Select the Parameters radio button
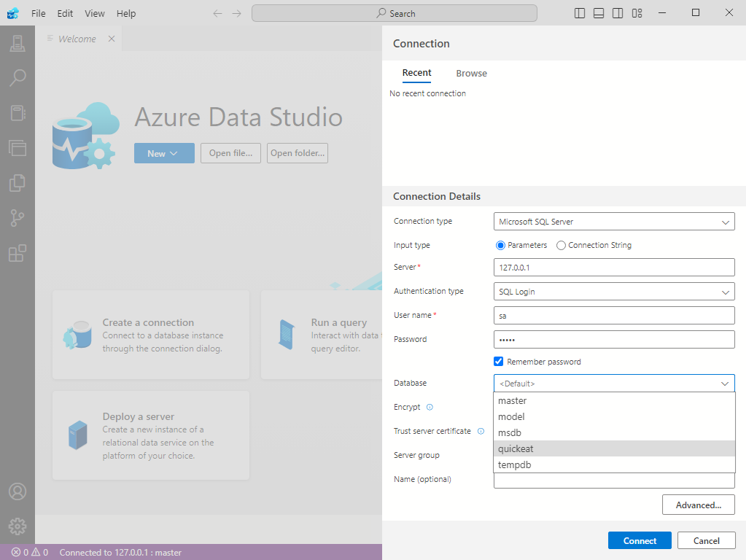The width and height of the screenshot is (746, 560). 500,246
